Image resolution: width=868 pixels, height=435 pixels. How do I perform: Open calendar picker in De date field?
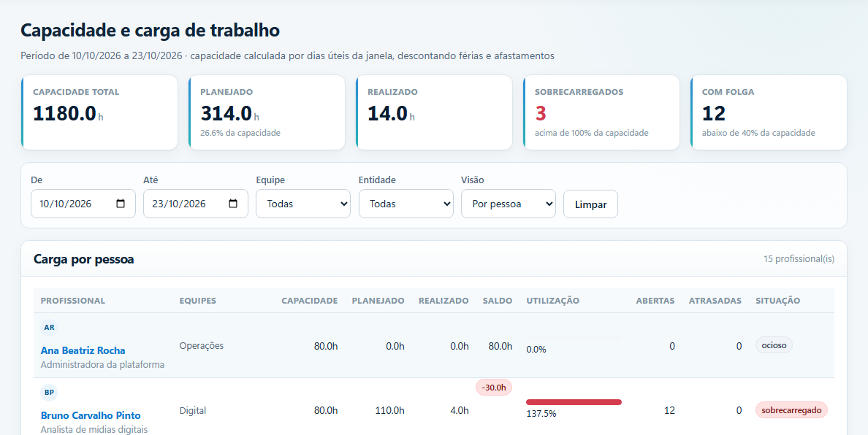[x=121, y=204]
